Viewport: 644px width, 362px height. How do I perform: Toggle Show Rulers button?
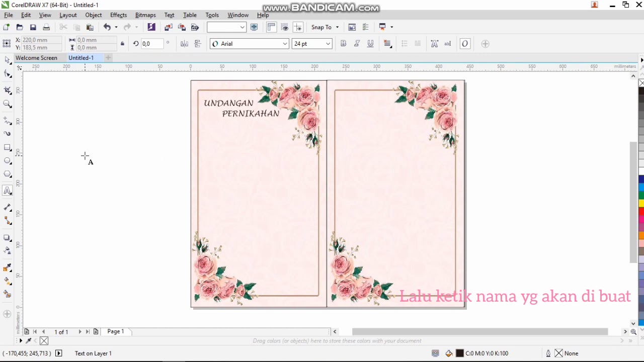272,27
